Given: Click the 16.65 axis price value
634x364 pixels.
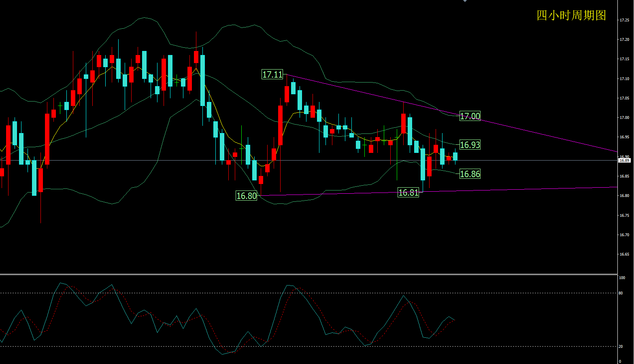Looking at the screenshot, I should 624,254.
